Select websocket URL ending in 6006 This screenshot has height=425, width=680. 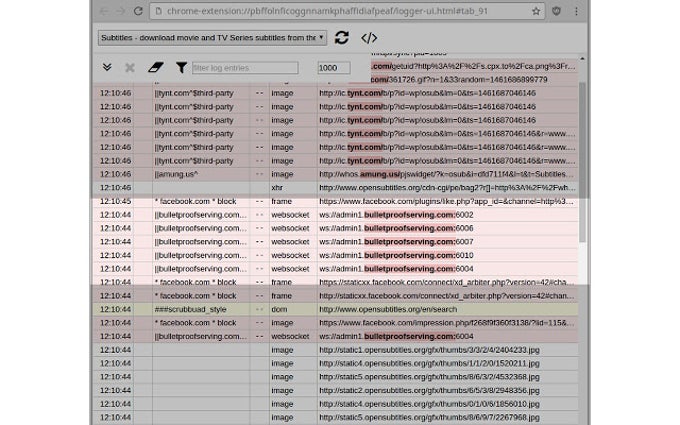click(x=396, y=229)
